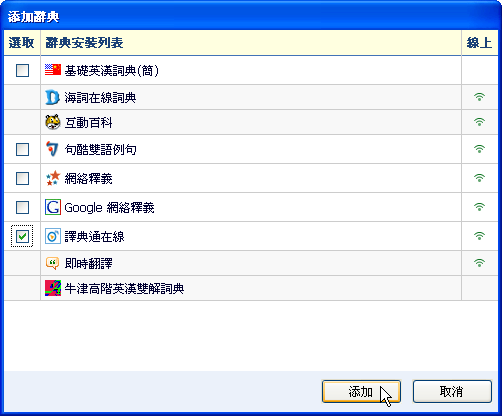
Task: Click the tiger icon of 互動百科
Action: coord(53,122)
